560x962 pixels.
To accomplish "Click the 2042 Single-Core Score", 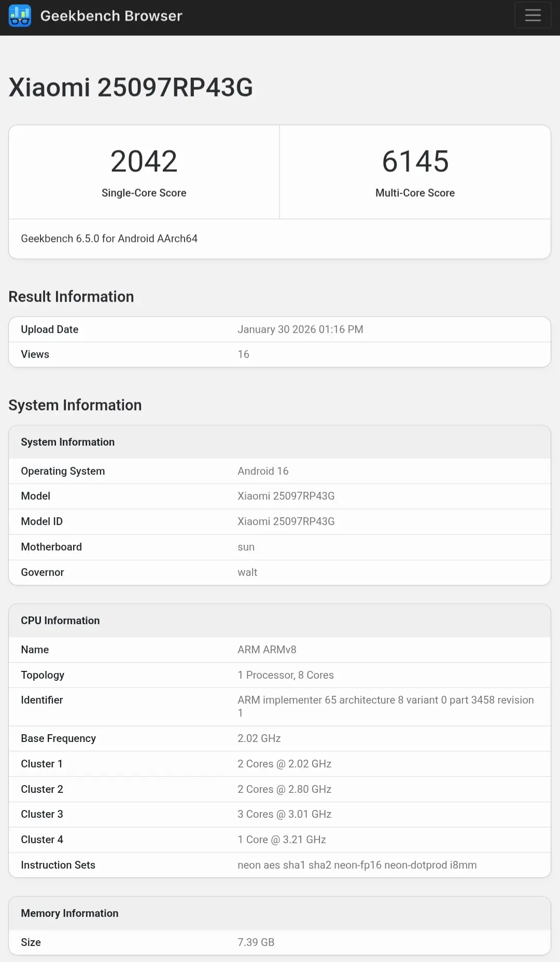I will [144, 161].
